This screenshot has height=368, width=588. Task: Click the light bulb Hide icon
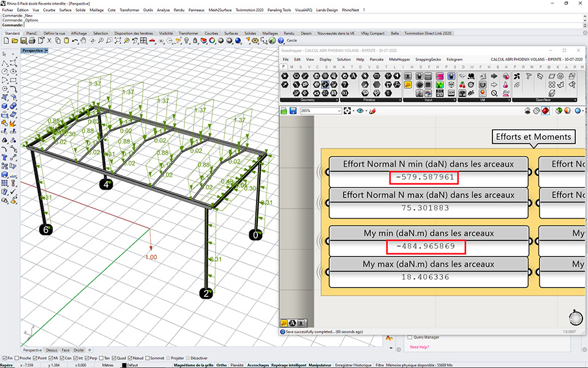187,40
